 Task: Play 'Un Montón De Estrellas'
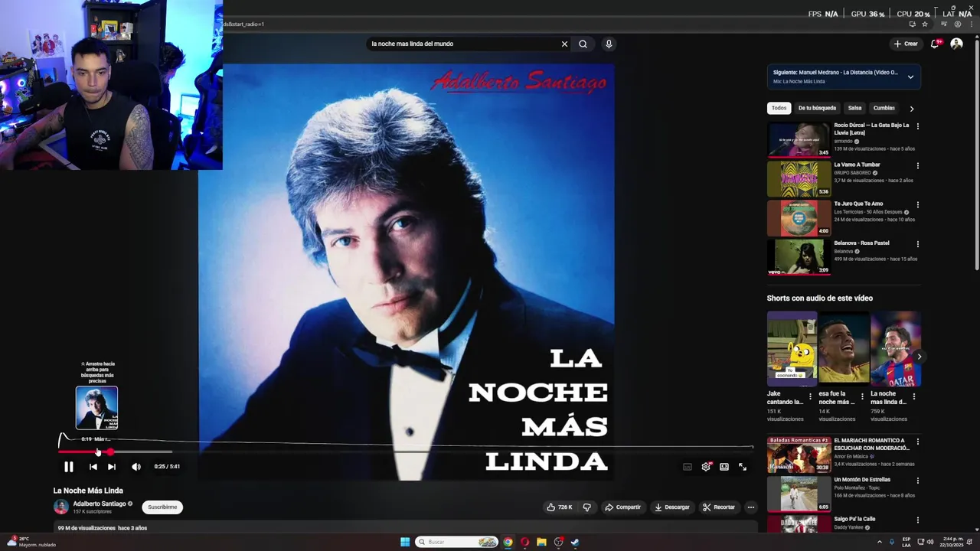click(x=799, y=494)
